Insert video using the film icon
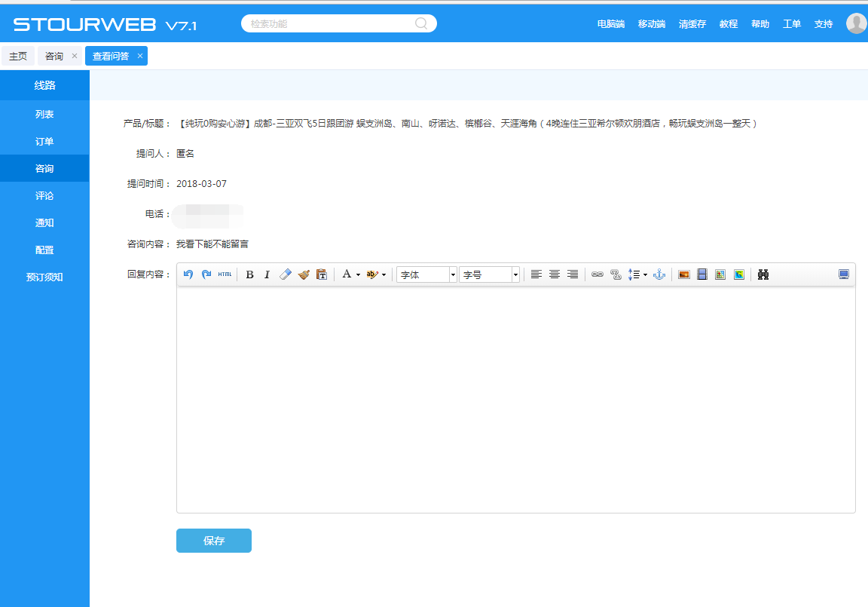868x607 pixels. (x=702, y=274)
